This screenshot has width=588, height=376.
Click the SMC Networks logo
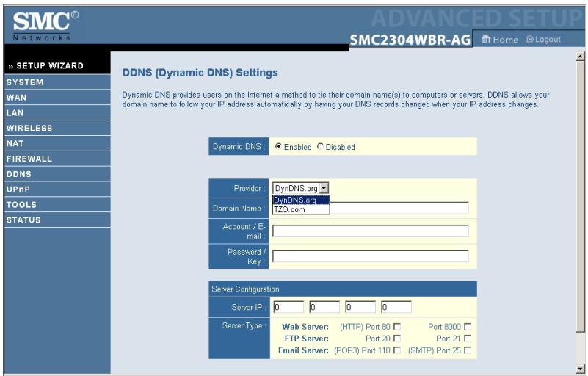46,26
